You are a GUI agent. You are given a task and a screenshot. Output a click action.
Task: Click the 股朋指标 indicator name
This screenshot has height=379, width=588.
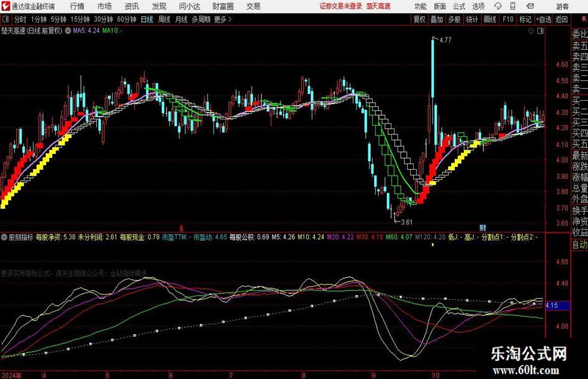coord(21,237)
